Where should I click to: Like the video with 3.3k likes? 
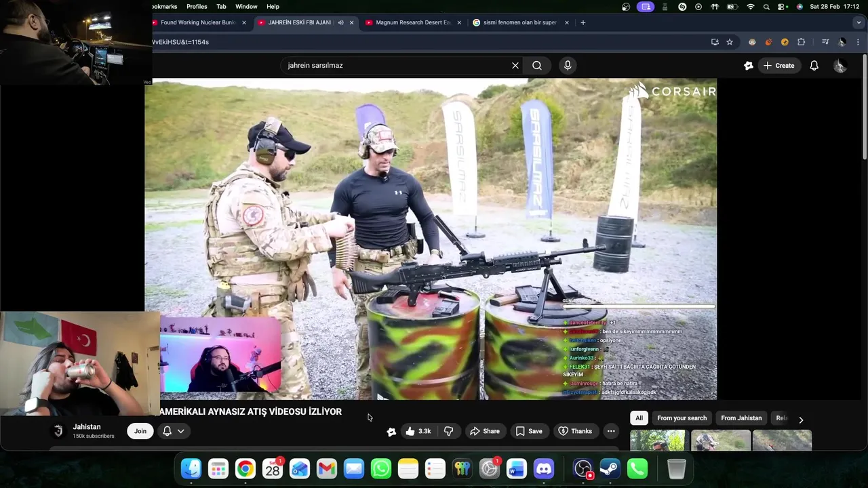(418, 431)
